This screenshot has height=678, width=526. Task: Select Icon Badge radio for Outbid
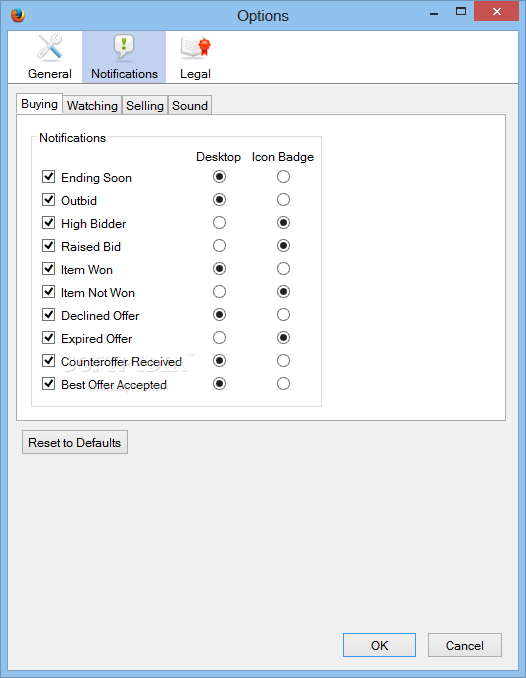(x=283, y=200)
